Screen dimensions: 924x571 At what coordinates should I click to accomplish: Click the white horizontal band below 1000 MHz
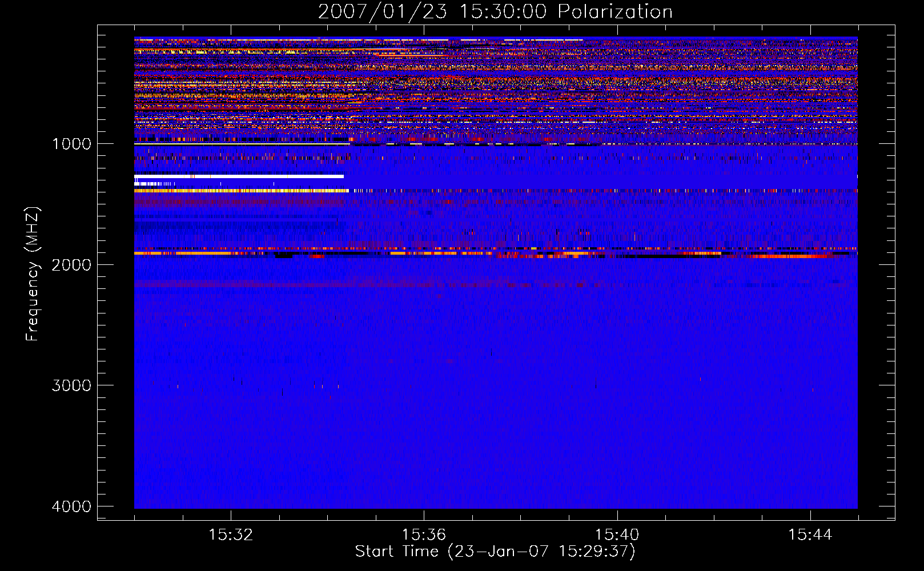coord(239,176)
